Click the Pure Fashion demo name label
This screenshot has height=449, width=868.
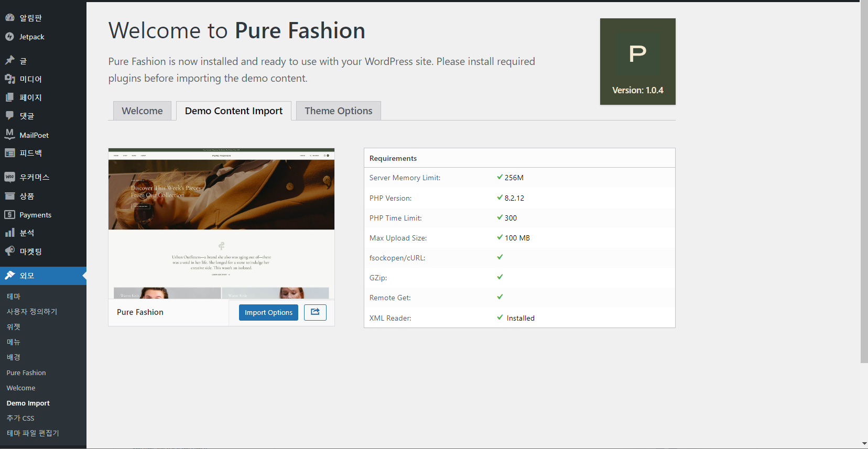(x=140, y=312)
